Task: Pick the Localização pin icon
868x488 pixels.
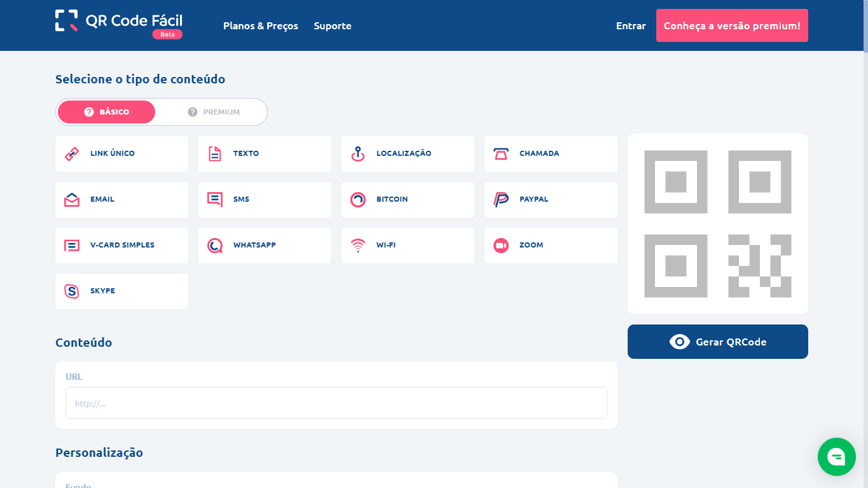Action: 358,154
